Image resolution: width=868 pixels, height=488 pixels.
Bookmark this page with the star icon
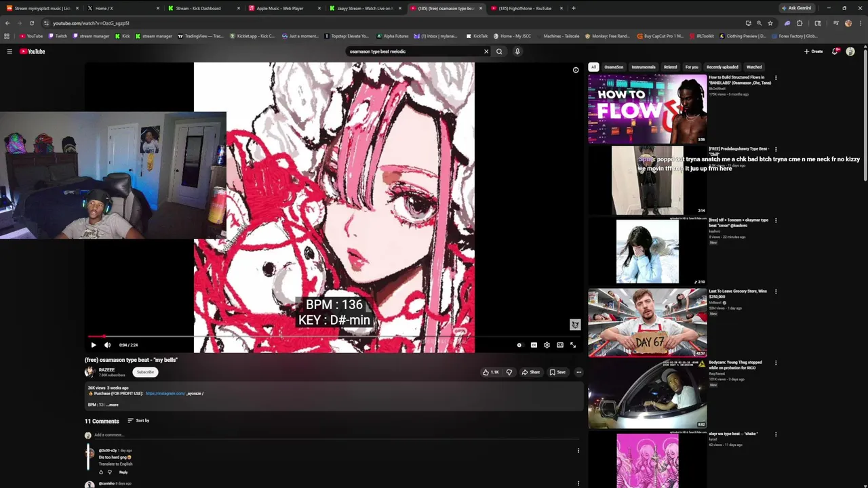tap(770, 23)
